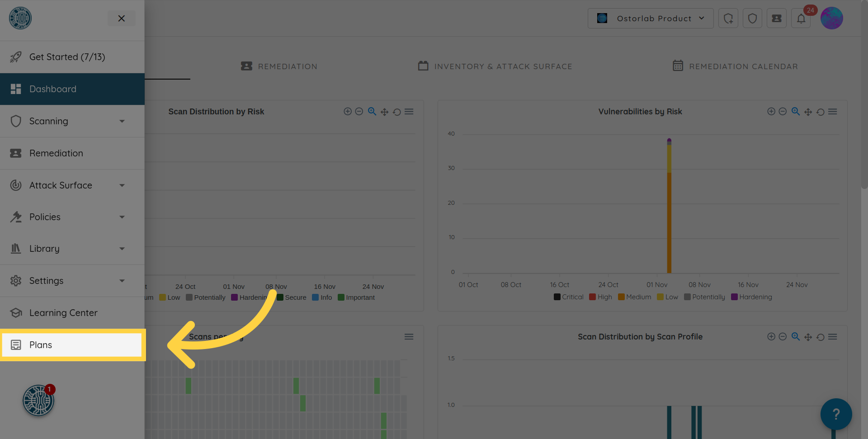868x439 pixels.
Task: Open the user profile avatar
Action: coord(831,19)
